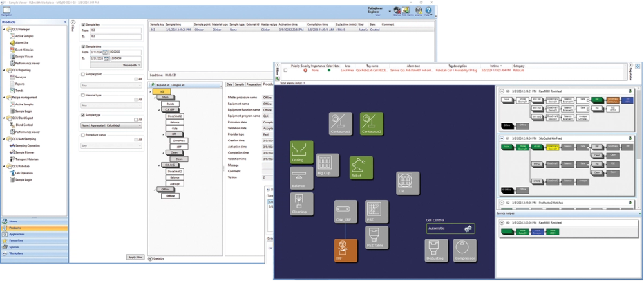The width and height of the screenshot is (644, 281).
Task: Open the Favourites navigation section
Action: click(x=35, y=240)
